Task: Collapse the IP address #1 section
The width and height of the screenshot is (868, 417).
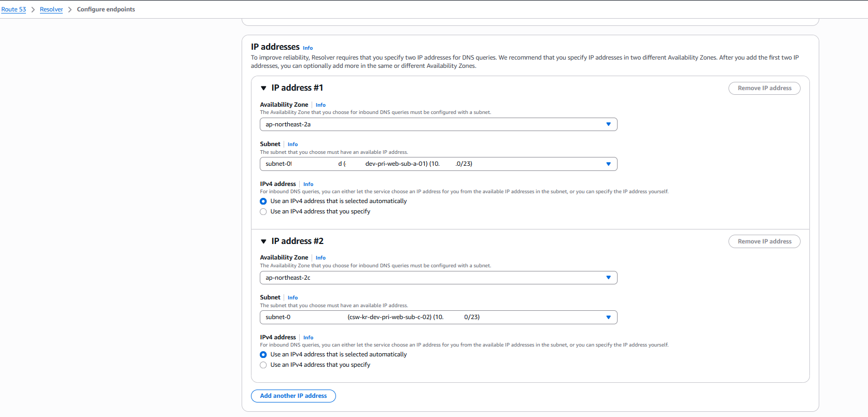Action: 263,88
